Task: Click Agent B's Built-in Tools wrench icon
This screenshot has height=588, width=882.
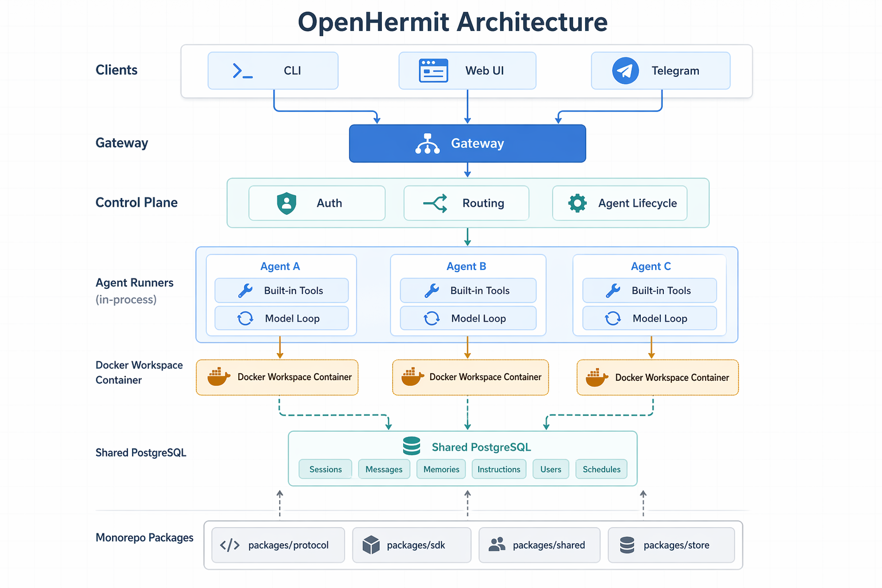Action: pyautogui.click(x=432, y=291)
